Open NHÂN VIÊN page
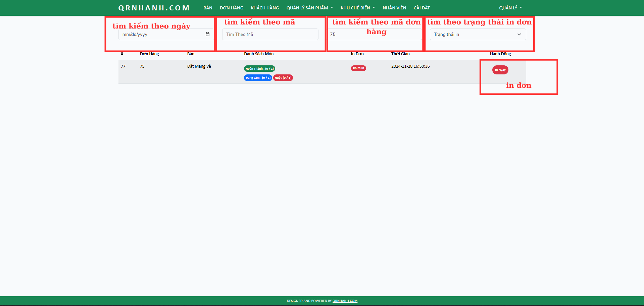 pyautogui.click(x=394, y=8)
